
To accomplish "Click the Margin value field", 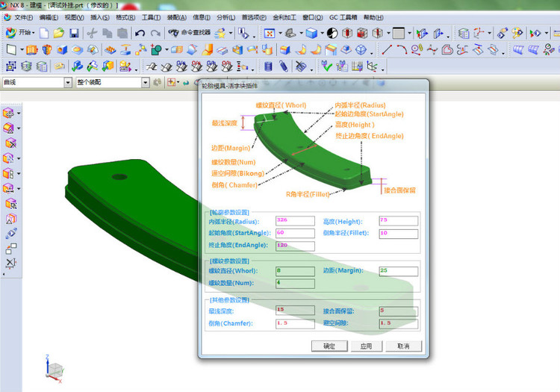I will tap(398, 270).
